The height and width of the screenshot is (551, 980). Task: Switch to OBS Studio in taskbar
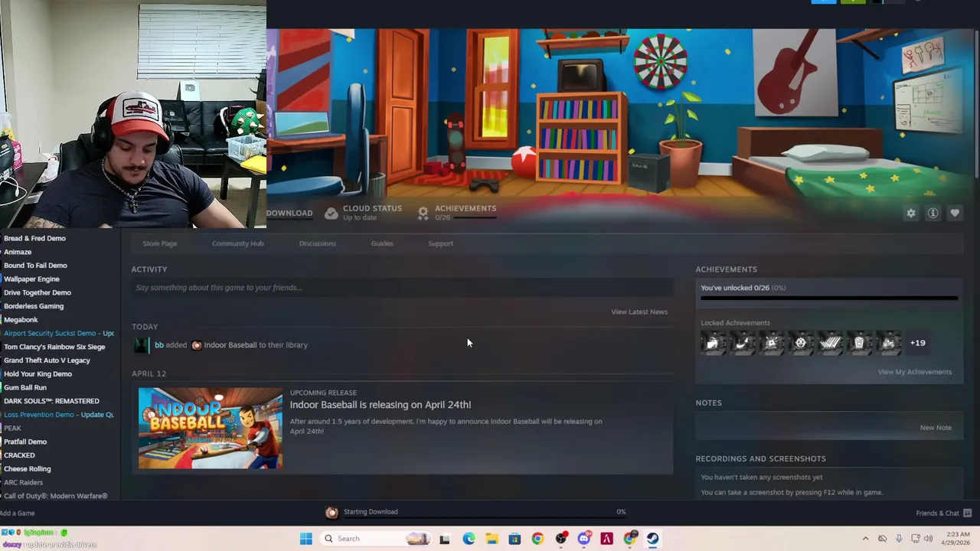[561, 539]
